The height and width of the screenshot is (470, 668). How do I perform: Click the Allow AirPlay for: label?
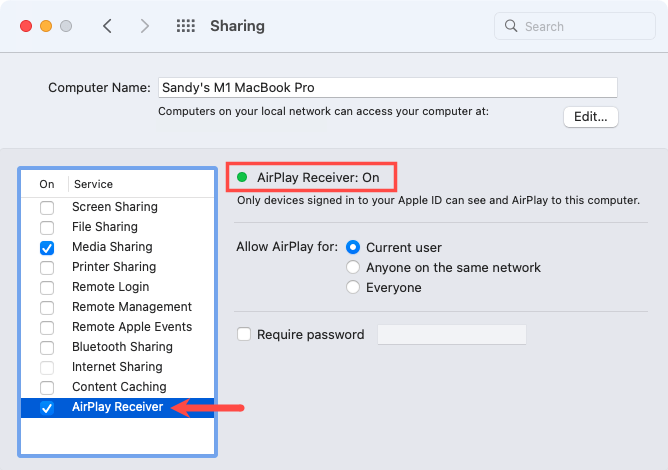pyautogui.click(x=287, y=247)
